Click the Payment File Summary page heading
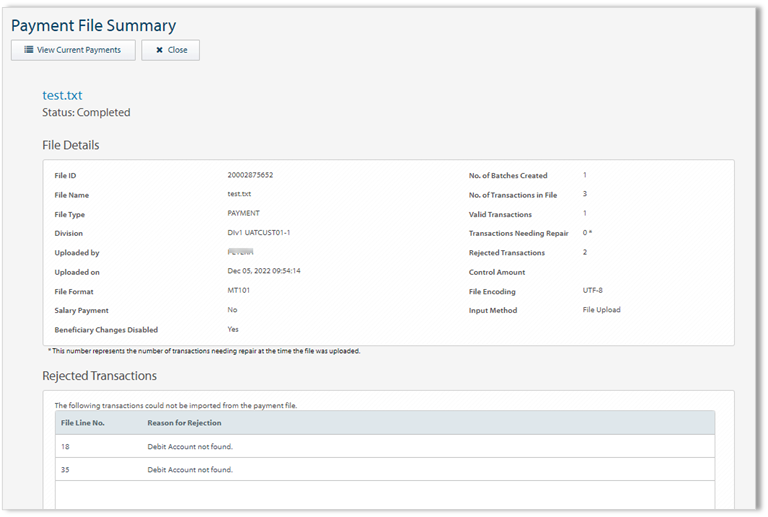Screen dimensions: 768x517 point(93,26)
